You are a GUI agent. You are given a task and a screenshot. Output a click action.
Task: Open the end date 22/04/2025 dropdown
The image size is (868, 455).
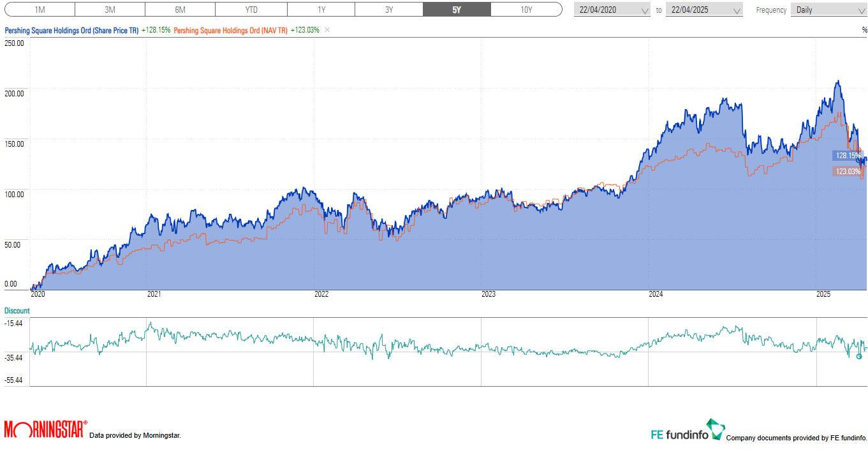coord(704,10)
